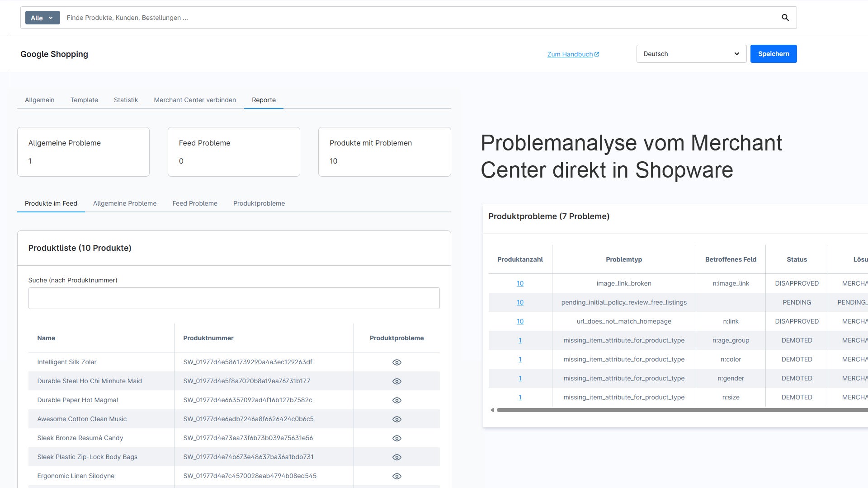Select product name Awesome Cotton Clean Music
Image resolution: width=868 pixels, height=488 pixels.
(x=82, y=419)
